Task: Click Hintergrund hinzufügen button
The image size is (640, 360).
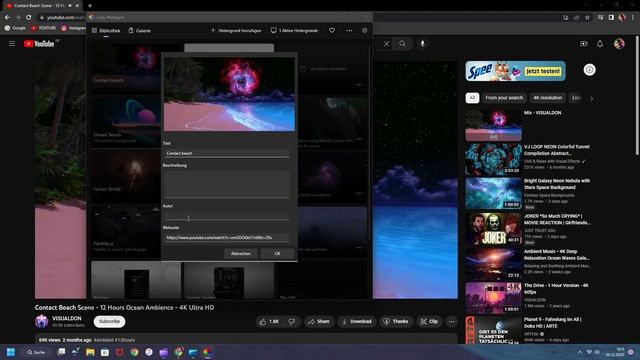Action: [236, 31]
